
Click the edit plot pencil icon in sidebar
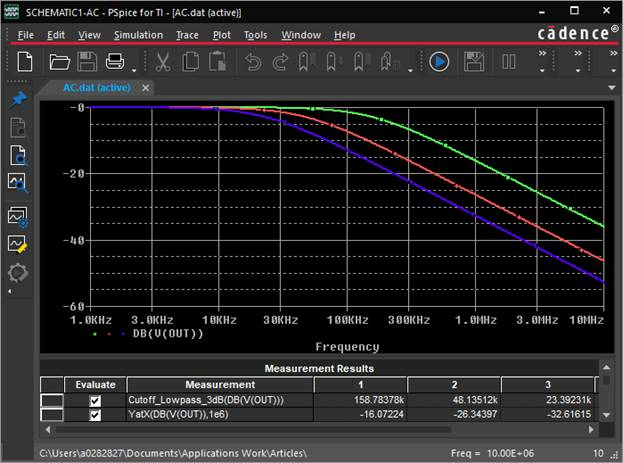[17, 243]
